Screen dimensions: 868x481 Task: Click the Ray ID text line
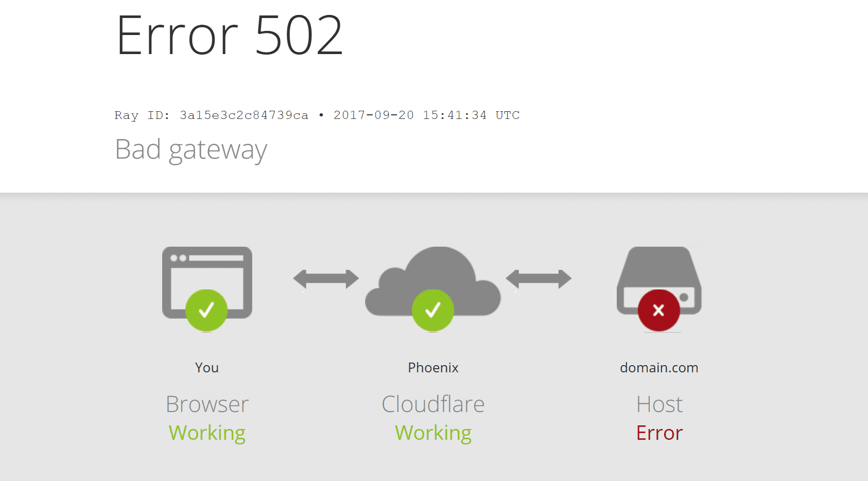[x=317, y=115]
